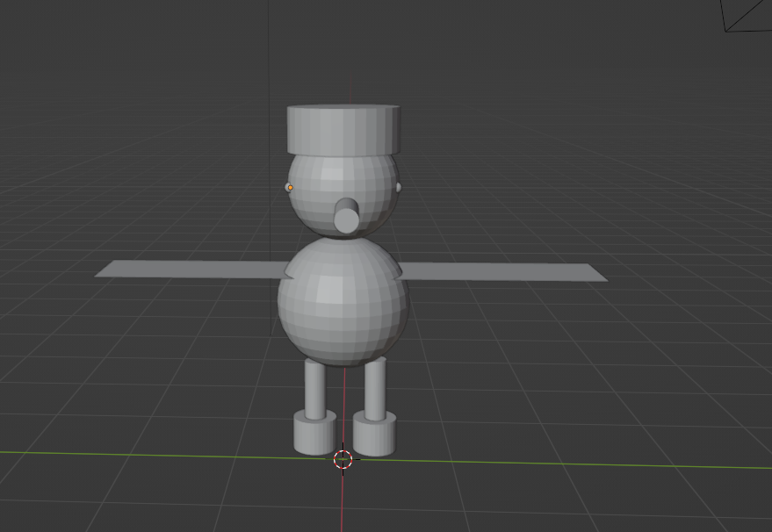772x532 pixels.
Task: Select the camera wireframe in the top-right corner
Action: coord(746,13)
